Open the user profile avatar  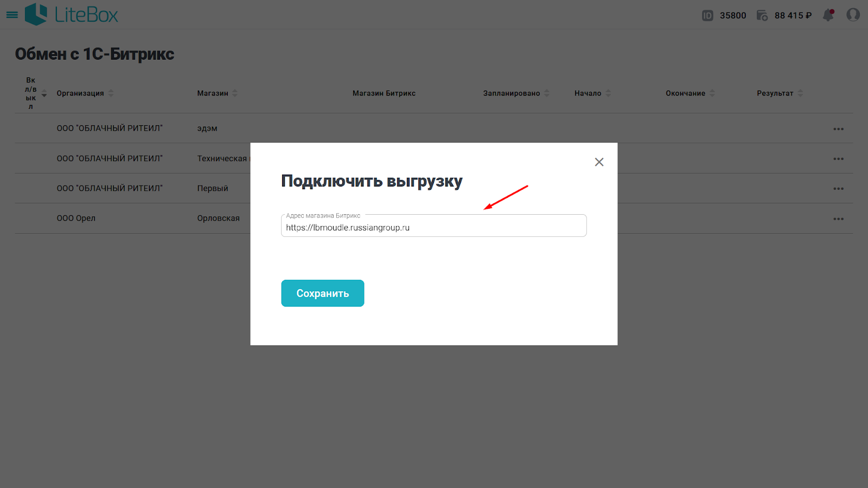coord(853,15)
